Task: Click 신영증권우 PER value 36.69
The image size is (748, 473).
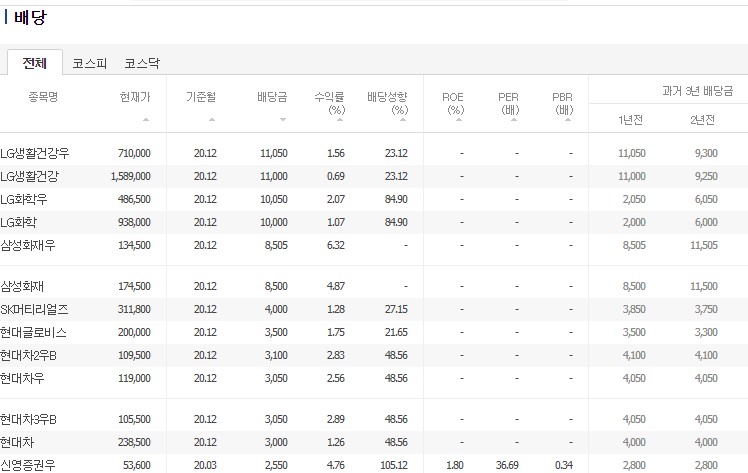Action: (507, 465)
